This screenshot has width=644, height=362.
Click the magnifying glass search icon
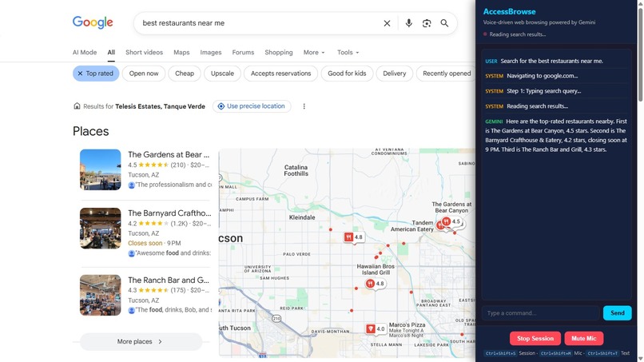point(444,23)
